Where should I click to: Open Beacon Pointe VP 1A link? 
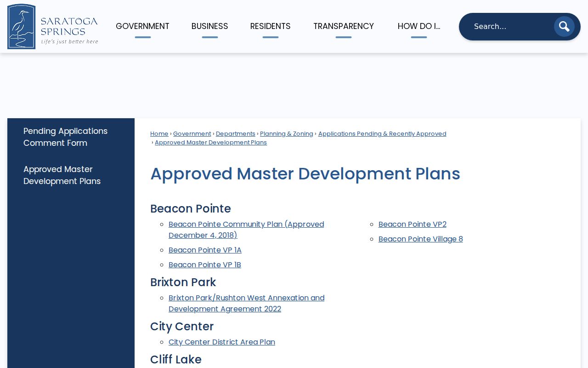[205, 250]
